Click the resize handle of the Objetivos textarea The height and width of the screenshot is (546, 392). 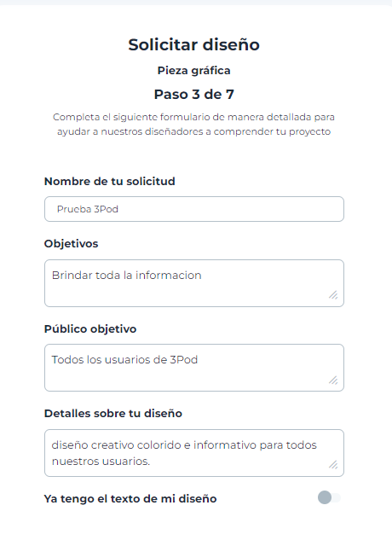[333, 295]
